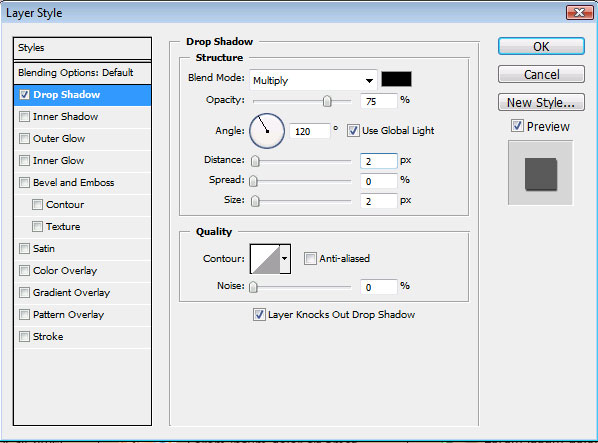This screenshot has width=598, height=443.
Task: Enable the Contour sub-effect checkbox
Action: click(x=37, y=205)
